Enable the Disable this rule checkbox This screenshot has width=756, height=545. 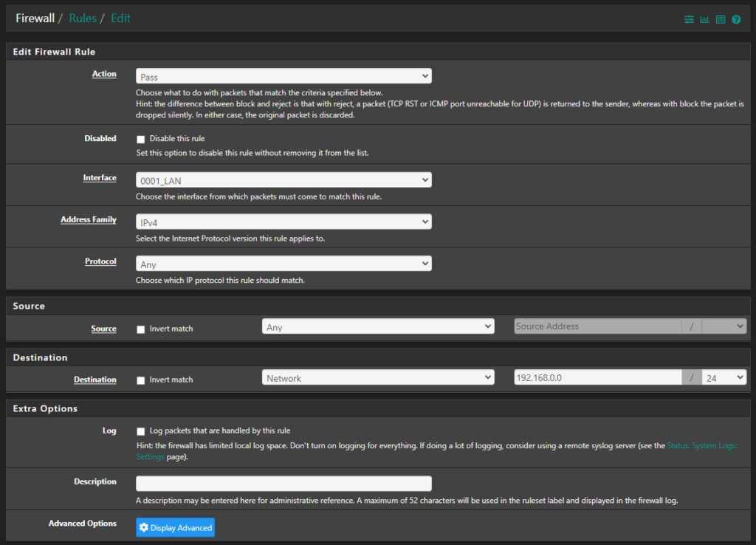(x=140, y=138)
